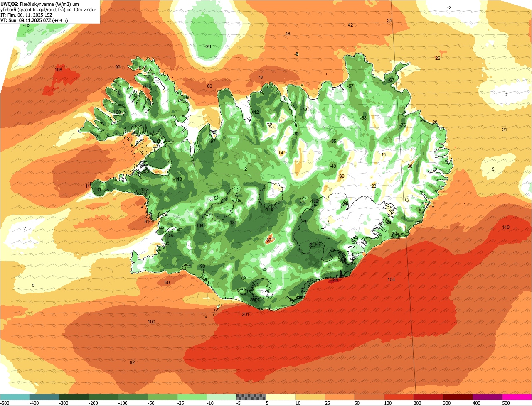Click the 'VT: Sun. 09.11.2025 07Z (+64 h)' line
This screenshot has width=532, height=406.
[x=34, y=20]
